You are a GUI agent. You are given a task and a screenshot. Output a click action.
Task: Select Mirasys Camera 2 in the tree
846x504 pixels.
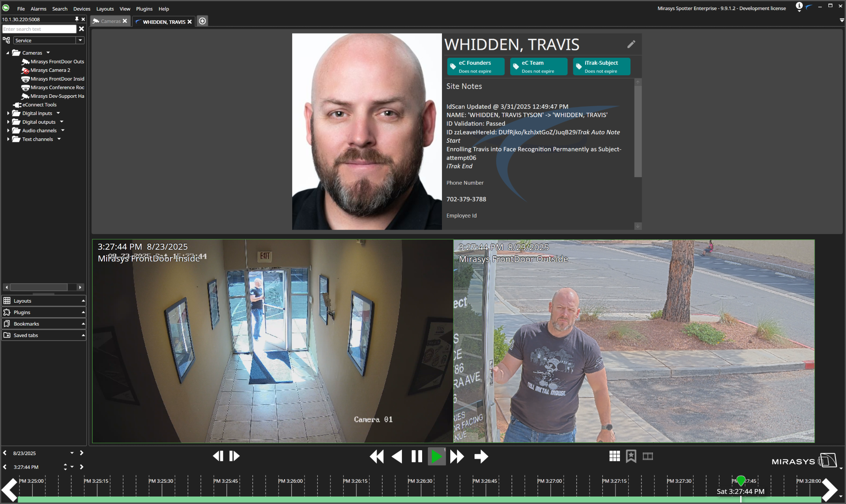coord(50,70)
